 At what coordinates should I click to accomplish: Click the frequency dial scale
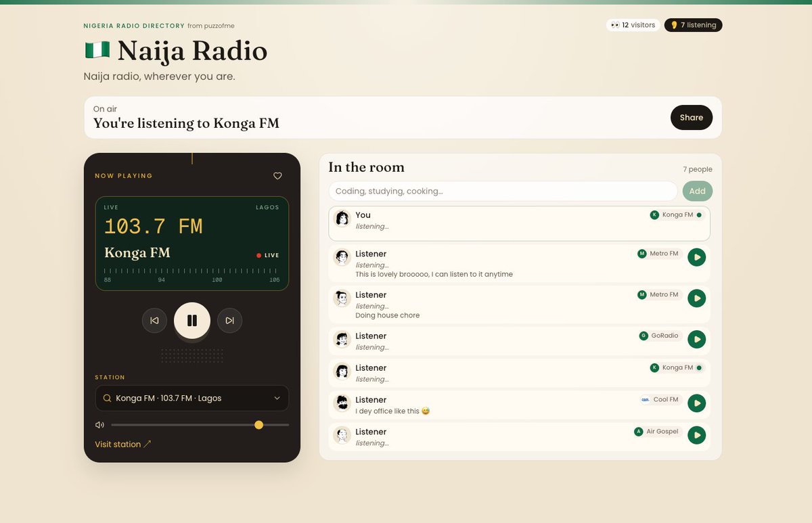(192, 275)
